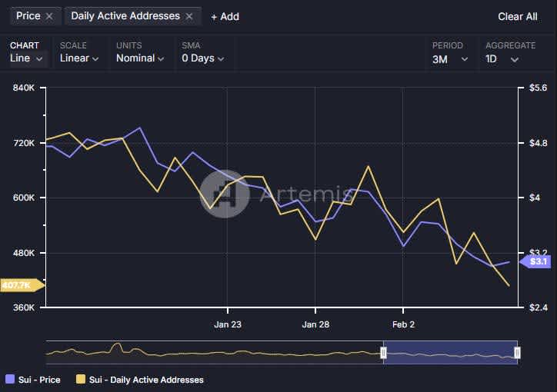Click the SMA option heading

[x=191, y=45]
